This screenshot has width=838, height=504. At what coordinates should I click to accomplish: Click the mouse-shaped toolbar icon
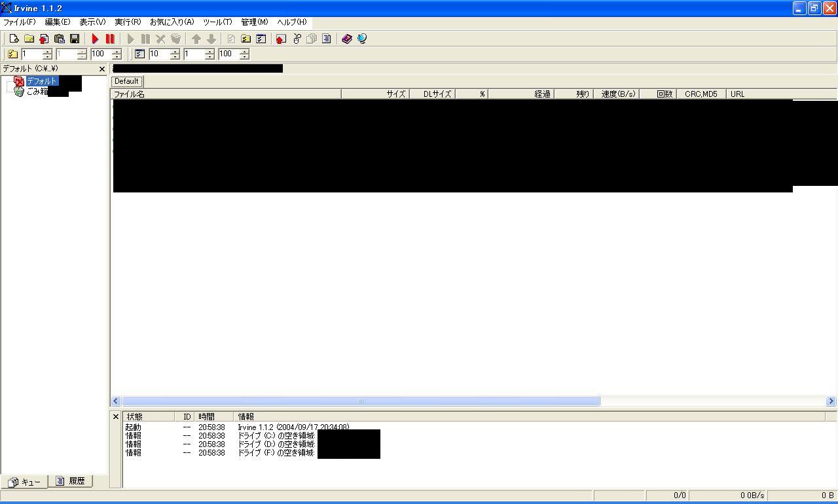coord(297,39)
